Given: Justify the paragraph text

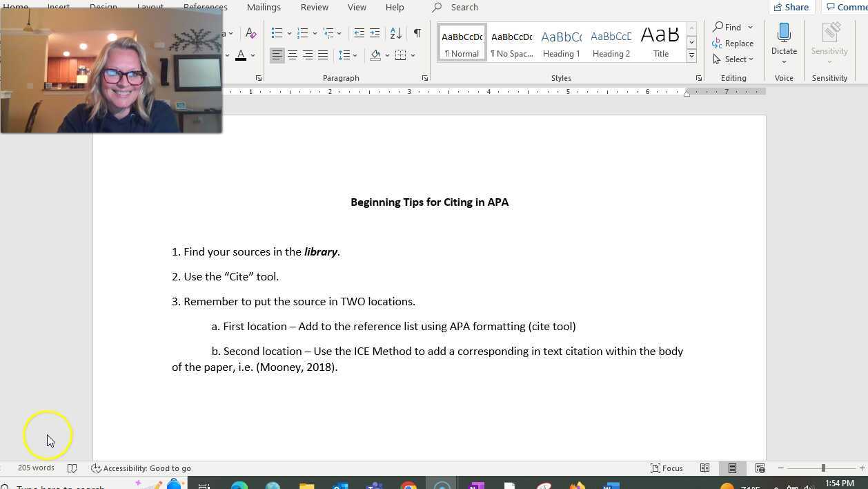Looking at the screenshot, I should point(324,55).
